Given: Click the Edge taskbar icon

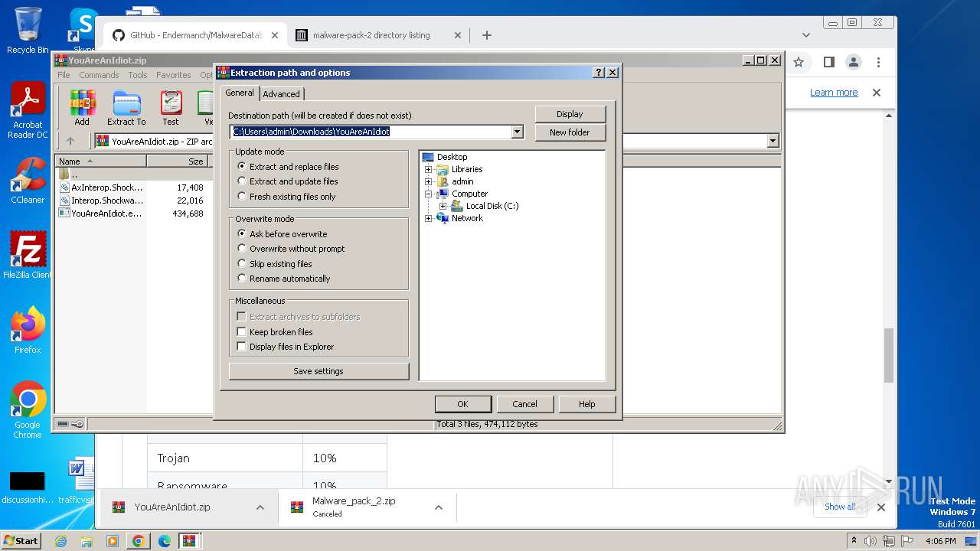Looking at the screenshot, I should 164,541.
